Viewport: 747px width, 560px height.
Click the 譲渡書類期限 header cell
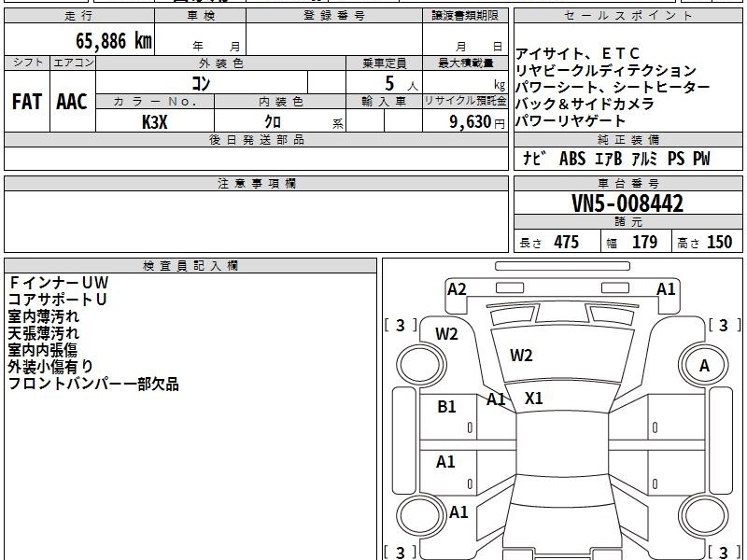(465, 16)
